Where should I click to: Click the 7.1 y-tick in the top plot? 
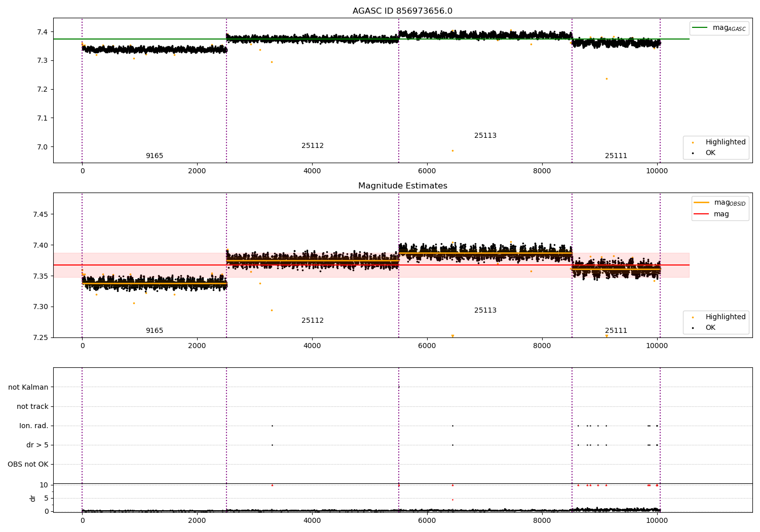tap(42, 119)
